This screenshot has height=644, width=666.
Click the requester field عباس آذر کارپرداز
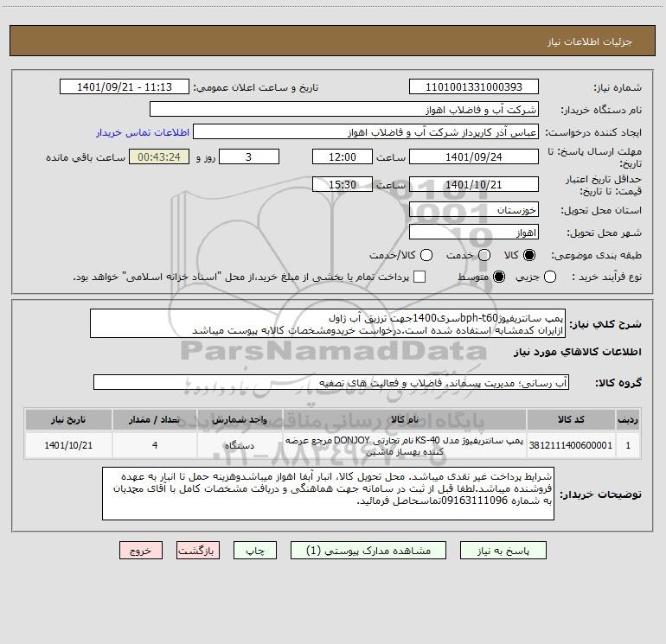point(366,132)
